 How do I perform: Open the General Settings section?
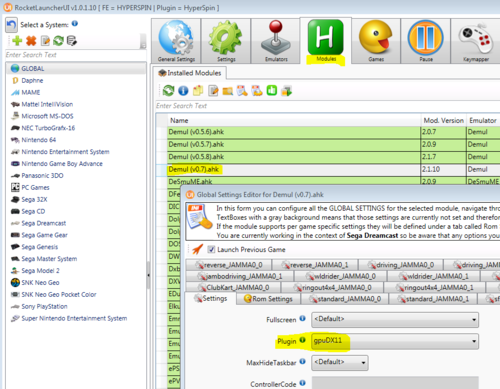(176, 41)
